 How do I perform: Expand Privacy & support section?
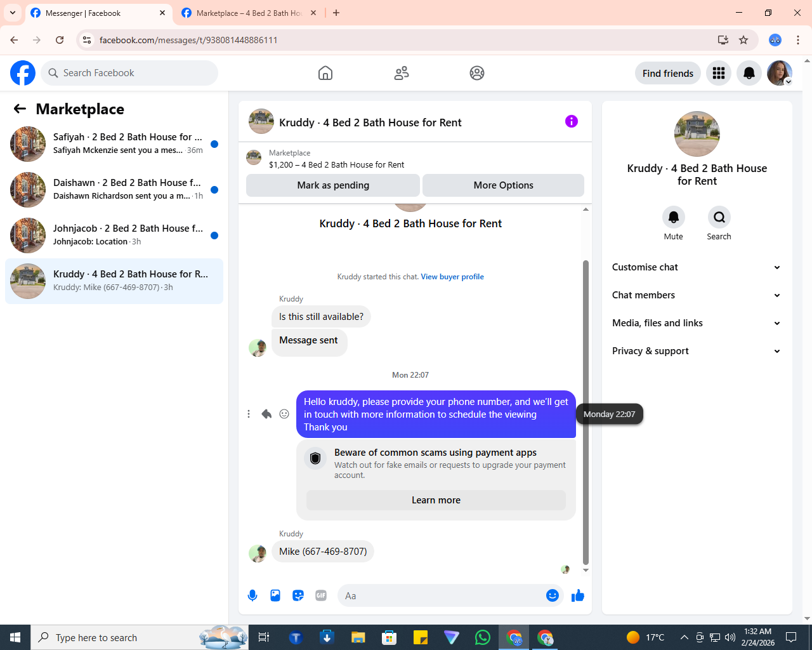(x=697, y=351)
